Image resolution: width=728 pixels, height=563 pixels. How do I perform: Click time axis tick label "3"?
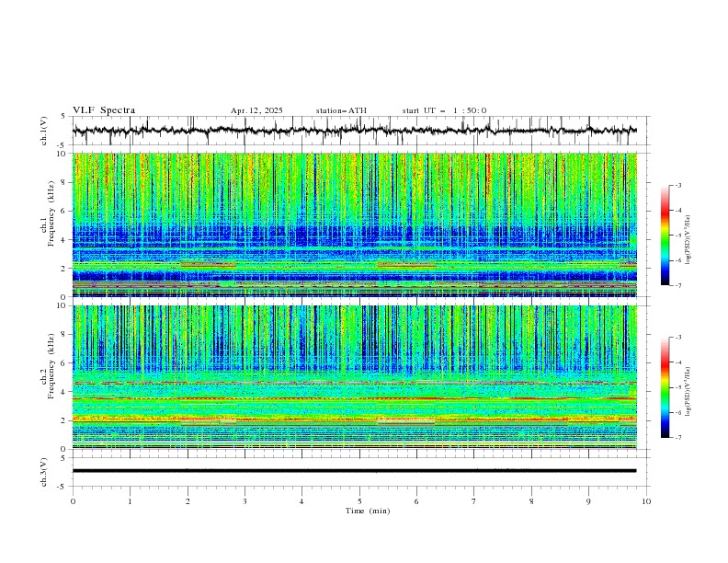[245, 501]
